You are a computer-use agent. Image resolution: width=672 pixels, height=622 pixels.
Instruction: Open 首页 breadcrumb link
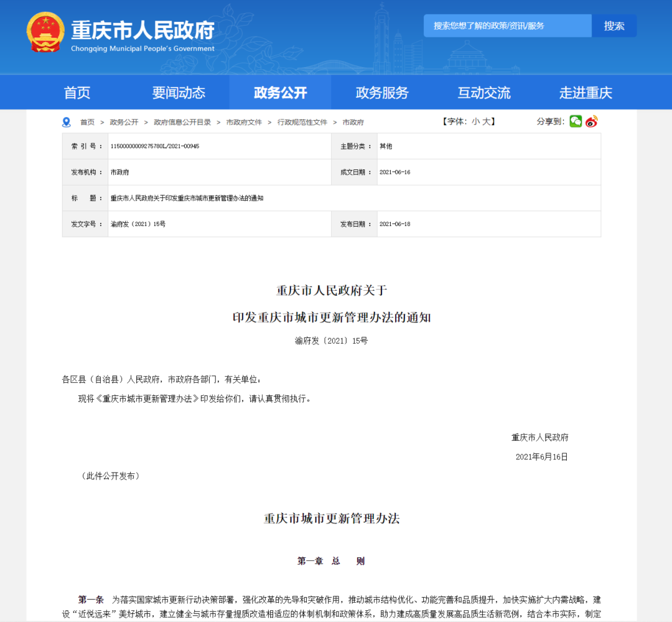(x=87, y=122)
